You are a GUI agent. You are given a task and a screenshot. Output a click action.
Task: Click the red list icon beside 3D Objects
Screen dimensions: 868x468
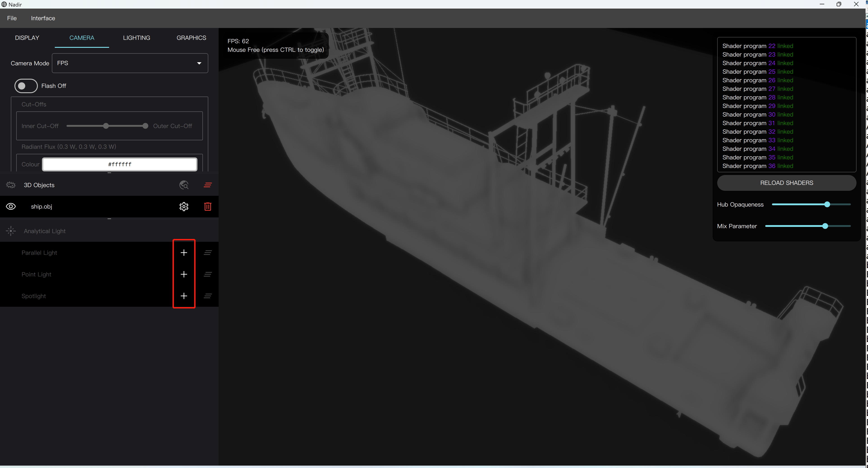click(x=208, y=185)
